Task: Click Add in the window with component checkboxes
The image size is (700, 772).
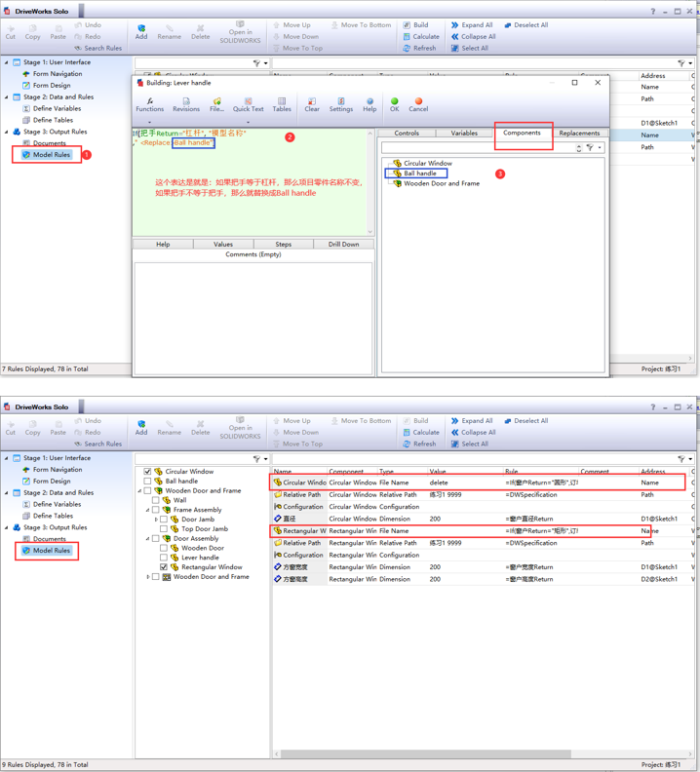Action: pos(141,427)
